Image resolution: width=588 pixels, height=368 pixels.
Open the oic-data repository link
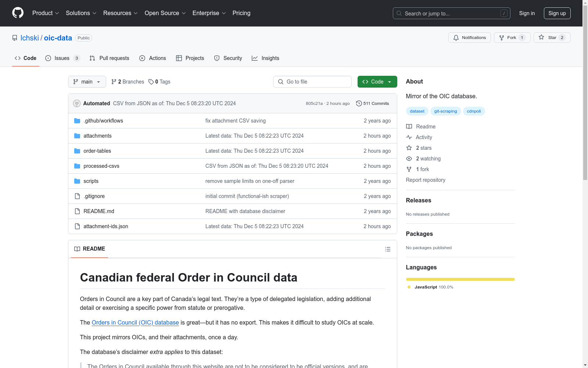(x=58, y=38)
